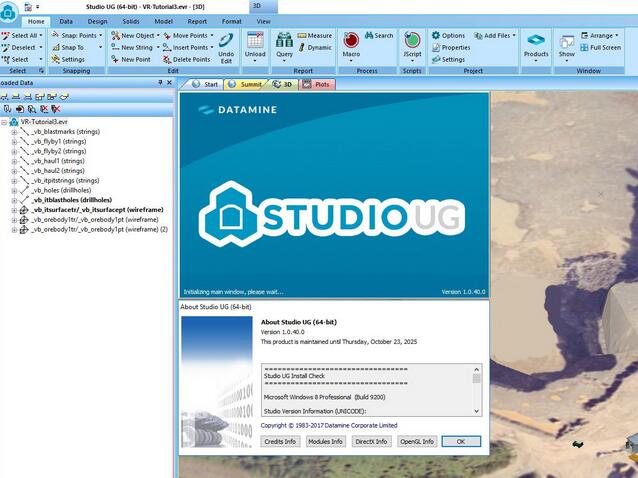Click the New Point tool

[131, 59]
